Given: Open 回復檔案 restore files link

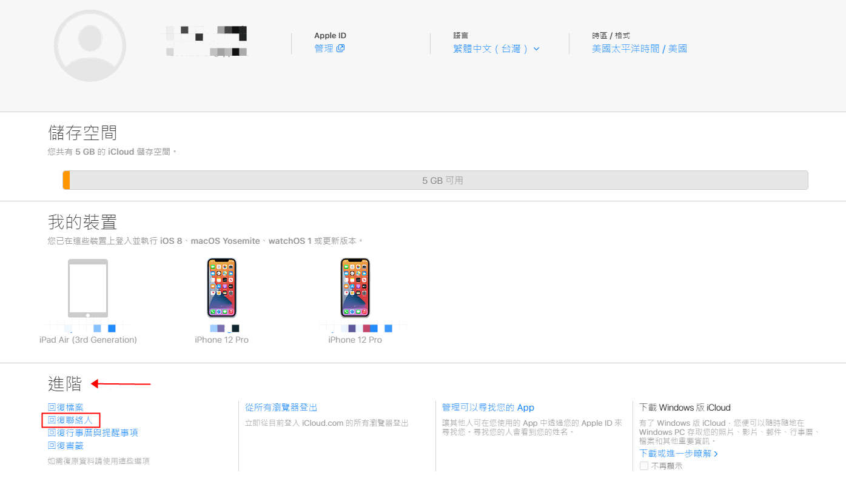Looking at the screenshot, I should [x=65, y=408].
